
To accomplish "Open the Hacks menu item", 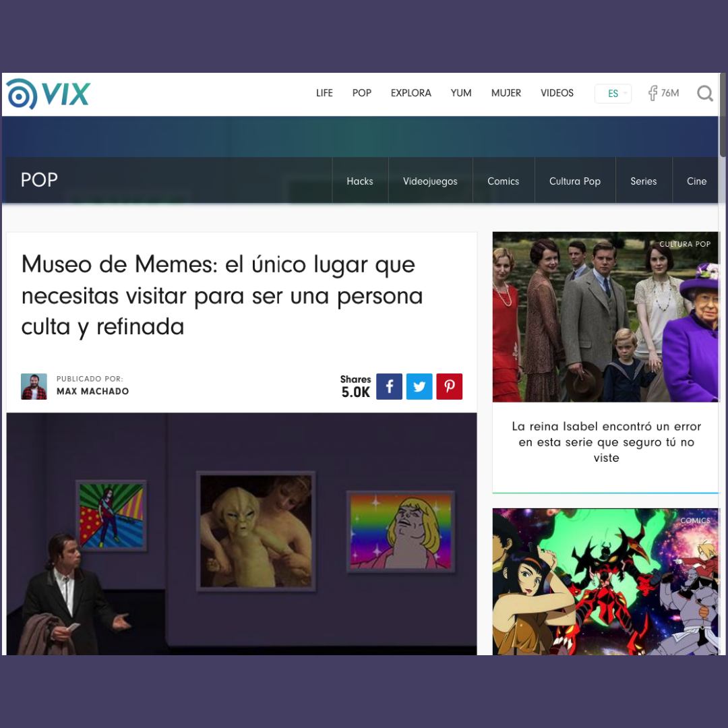I will (x=359, y=181).
